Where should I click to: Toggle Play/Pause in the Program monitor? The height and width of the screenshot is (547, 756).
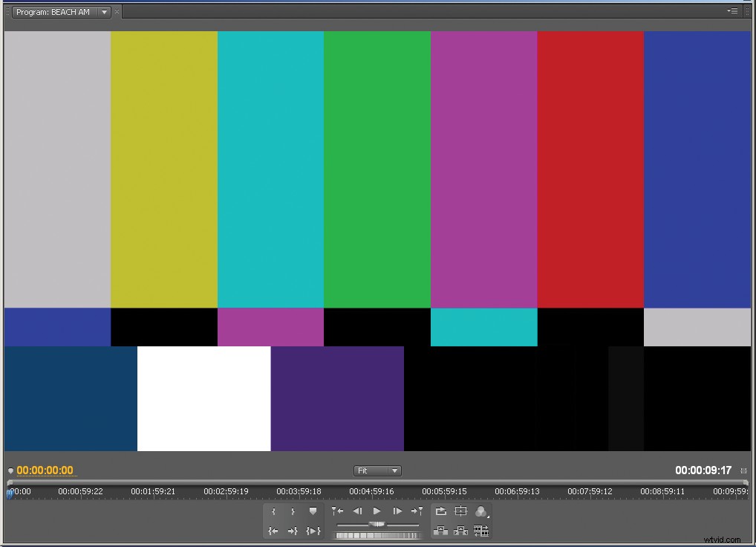point(377,511)
